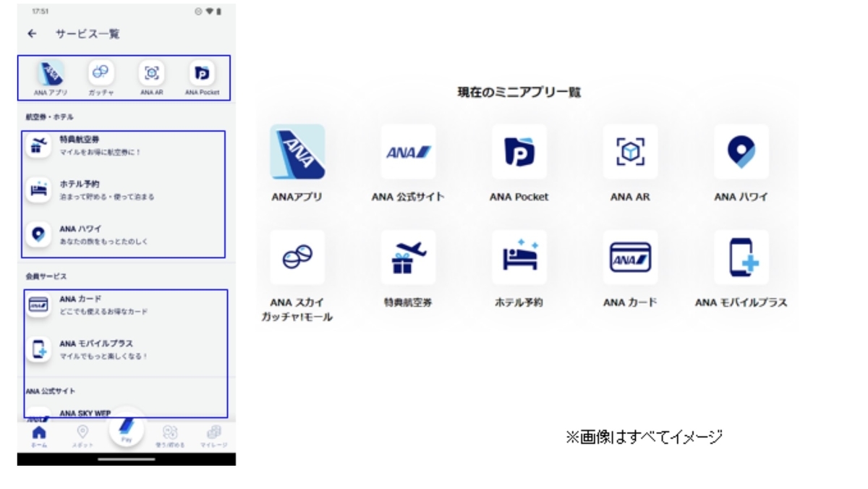
Task: Tap the 特典航空券 gift-plane icon in phone list
Action: pos(37,145)
